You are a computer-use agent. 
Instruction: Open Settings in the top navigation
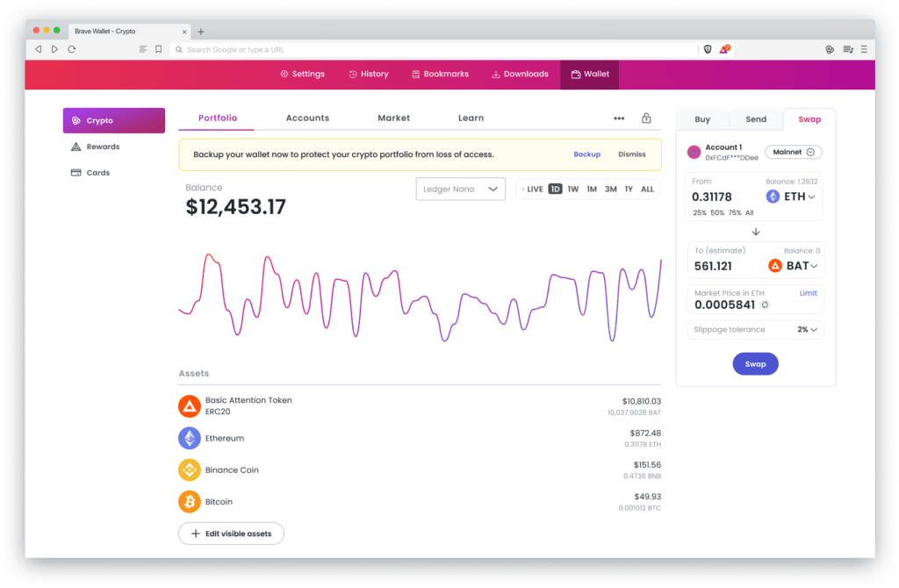[x=302, y=74]
